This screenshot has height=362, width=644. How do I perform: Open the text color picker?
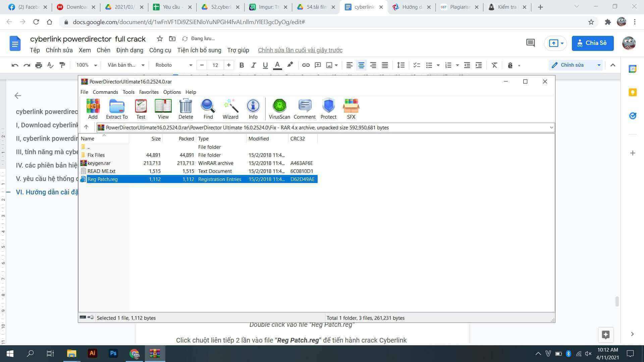[277, 65]
